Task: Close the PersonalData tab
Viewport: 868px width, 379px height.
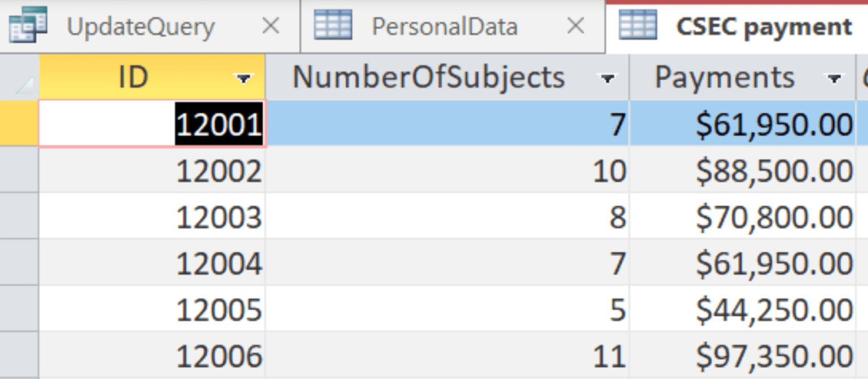Action: [x=575, y=26]
